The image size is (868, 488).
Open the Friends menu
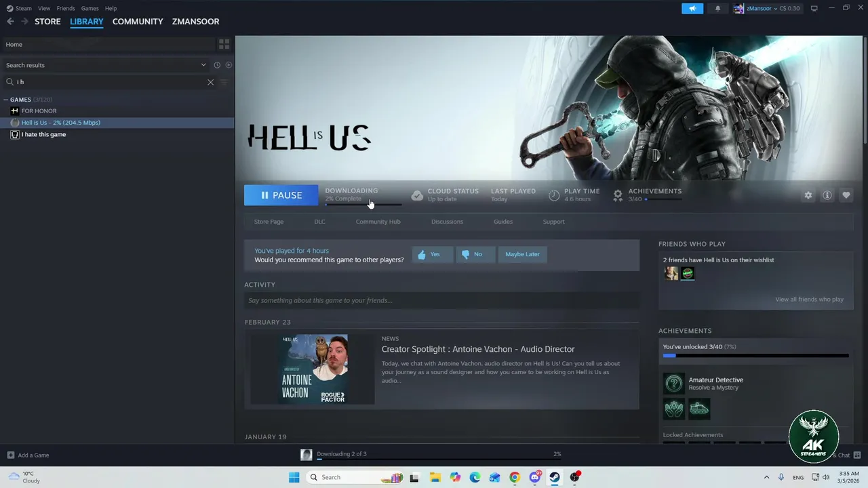(66, 8)
